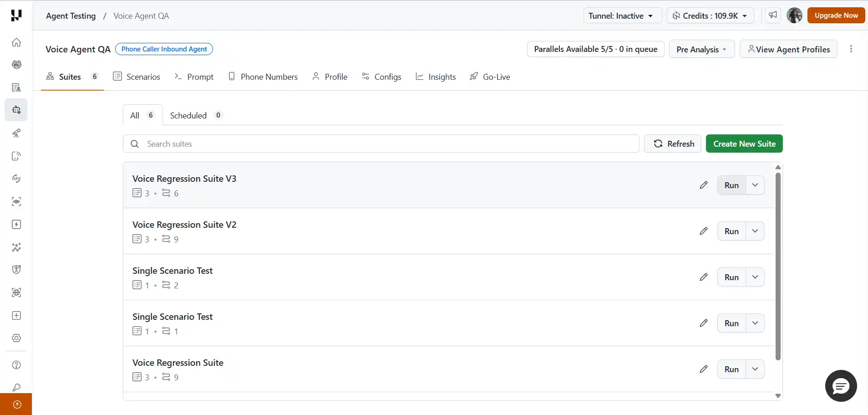The width and height of the screenshot is (868, 415).
Task: Open the chat support bubble
Action: [841, 386]
